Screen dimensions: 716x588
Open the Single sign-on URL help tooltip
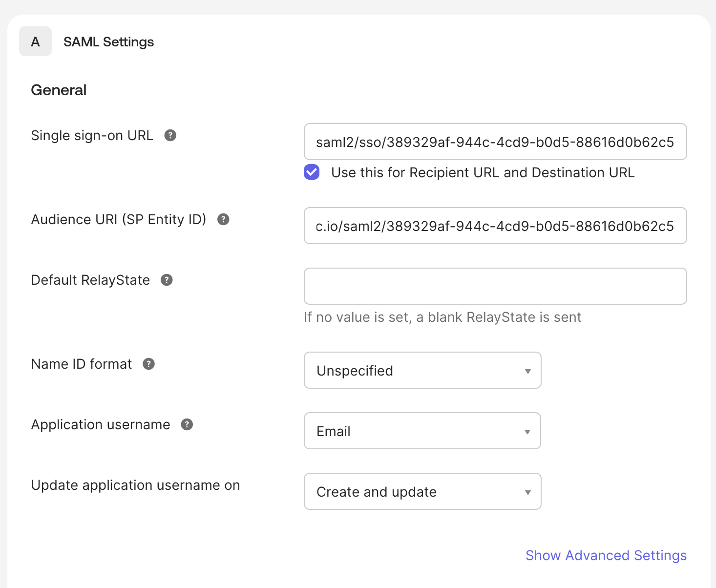pos(170,135)
